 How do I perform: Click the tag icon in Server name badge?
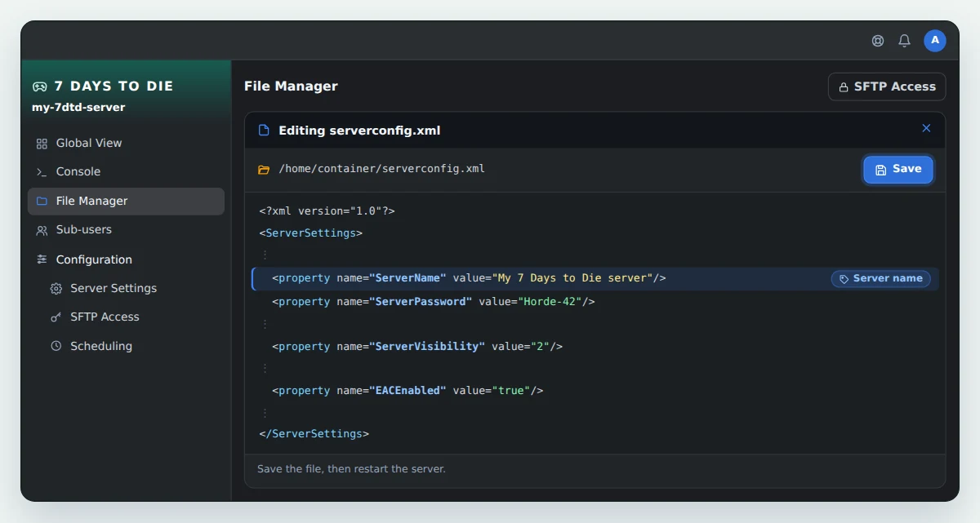(x=844, y=279)
